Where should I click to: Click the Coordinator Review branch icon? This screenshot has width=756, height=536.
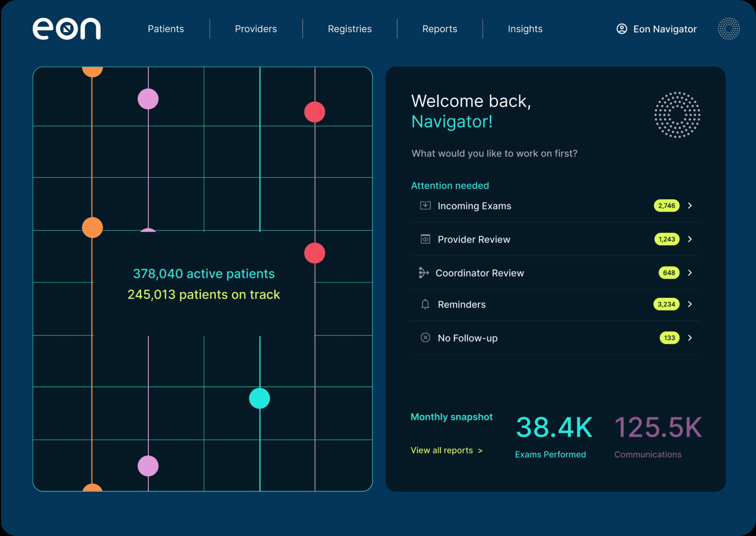point(423,273)
